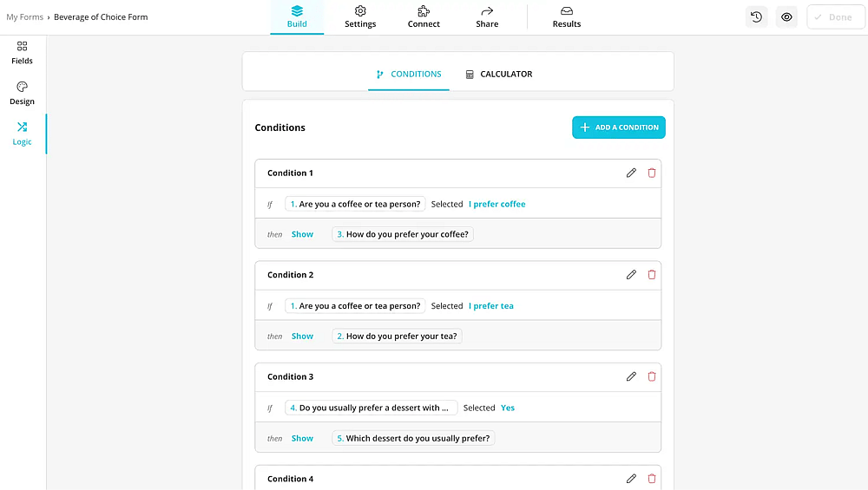Open the Connect tab
868x490 pixels.
(424, 17)
